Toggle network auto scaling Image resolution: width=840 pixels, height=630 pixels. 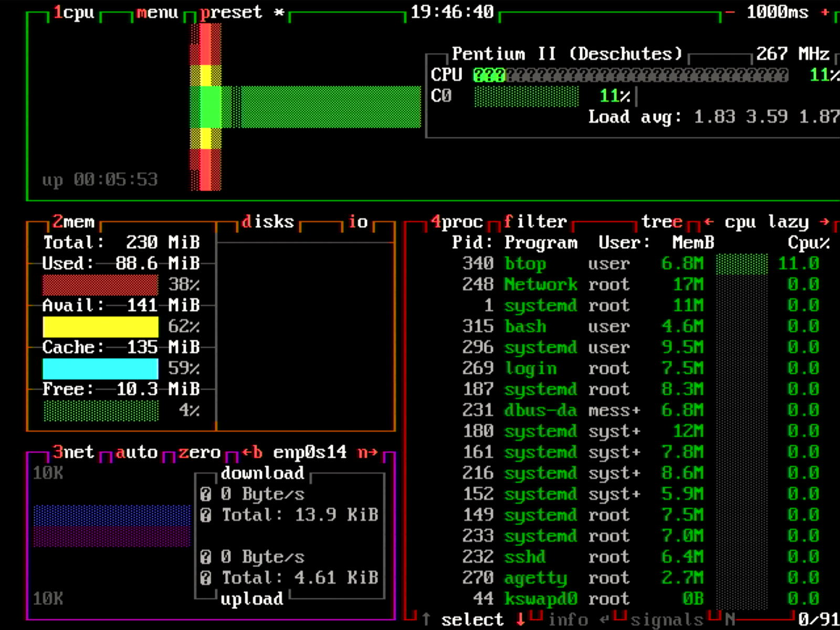[x=136, y=452]
